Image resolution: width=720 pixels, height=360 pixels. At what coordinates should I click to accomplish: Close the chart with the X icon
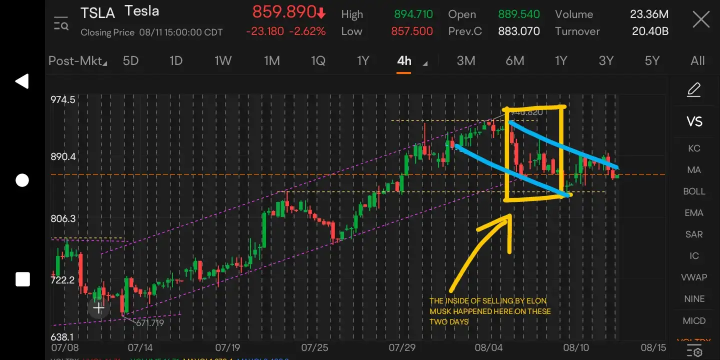701,20
